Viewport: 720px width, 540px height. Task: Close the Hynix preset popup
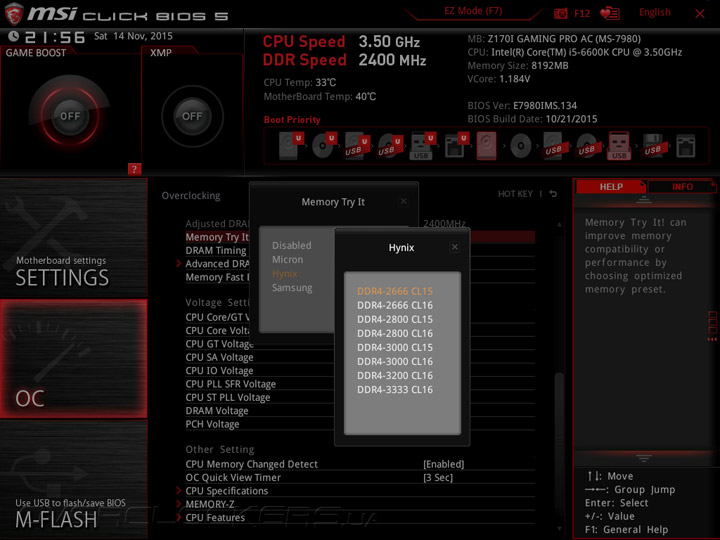click(455, 247)
